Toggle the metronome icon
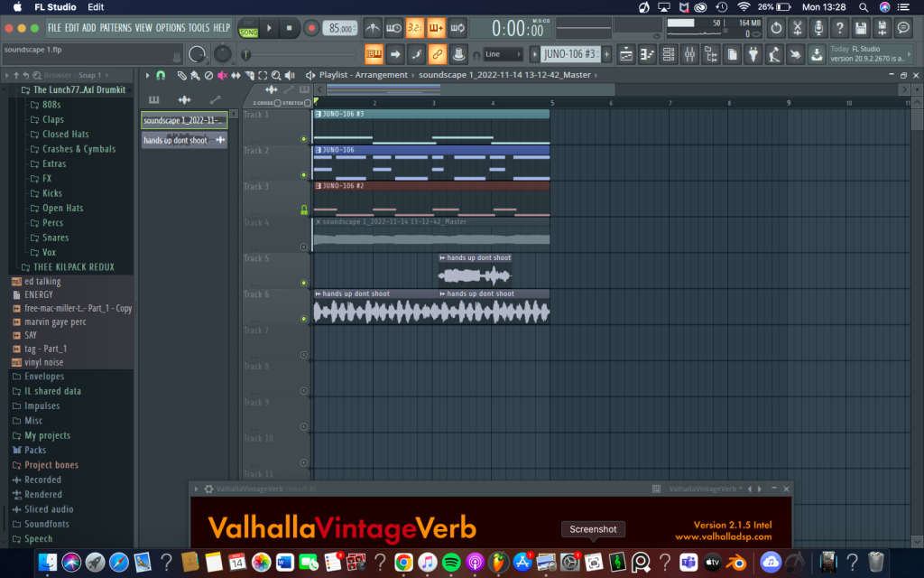The height and width of the screenshot is (578, 924). coord(372,28)
